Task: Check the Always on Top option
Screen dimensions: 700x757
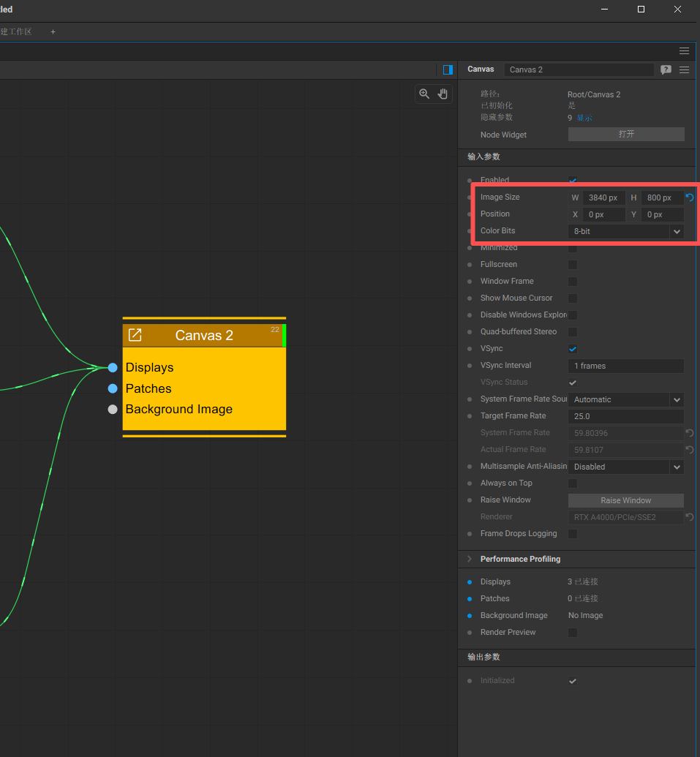Action: [573, 483]
